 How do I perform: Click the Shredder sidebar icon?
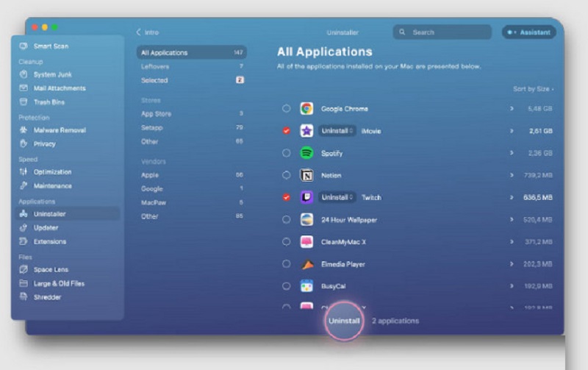pos(24,297)
